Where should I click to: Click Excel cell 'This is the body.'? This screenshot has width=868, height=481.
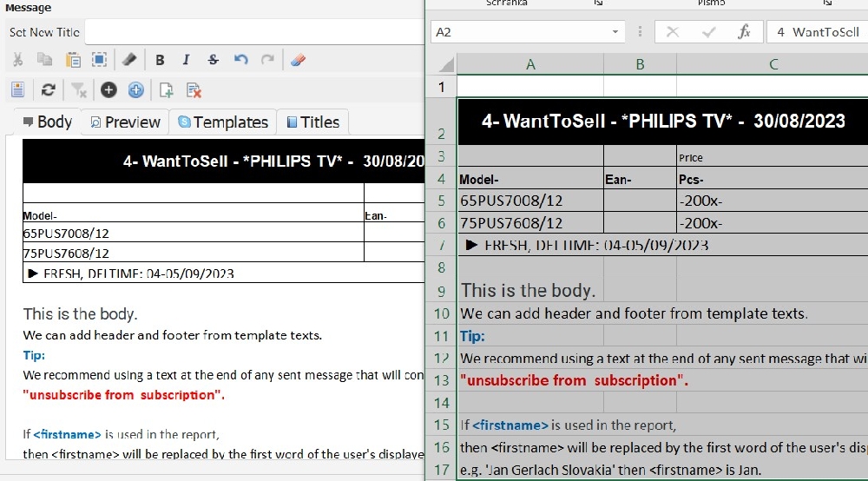point(530,291)
